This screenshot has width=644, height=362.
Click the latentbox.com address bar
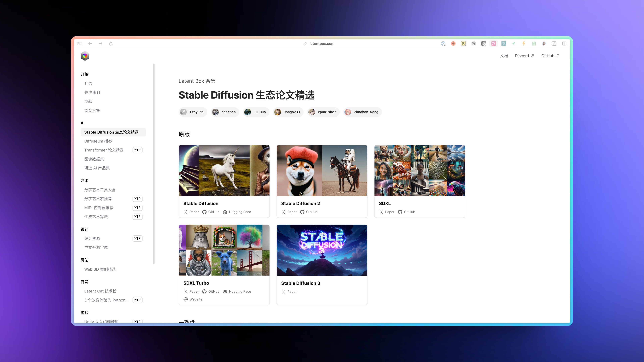pyautogui.click(x=321, y=43)
